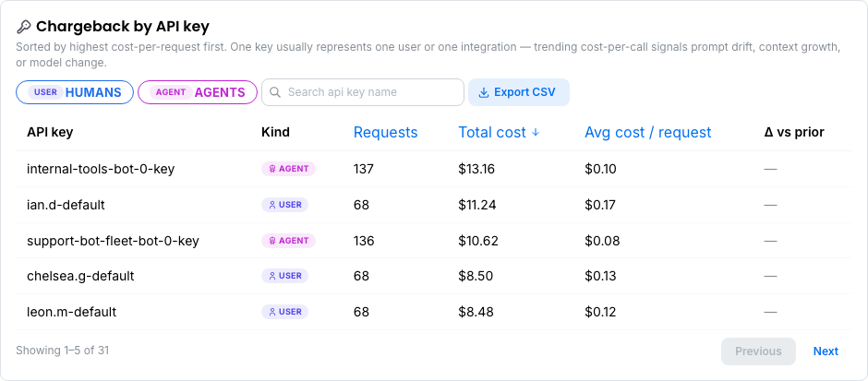
Task: Select support-bot-fleet-bot-0-key name
Action: [x=113, y=241]
